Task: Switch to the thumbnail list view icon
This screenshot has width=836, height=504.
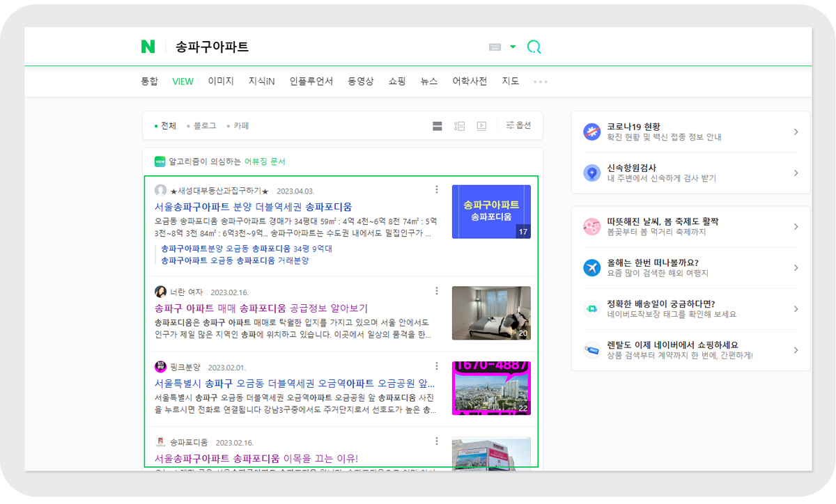Action: pos(459,126)
